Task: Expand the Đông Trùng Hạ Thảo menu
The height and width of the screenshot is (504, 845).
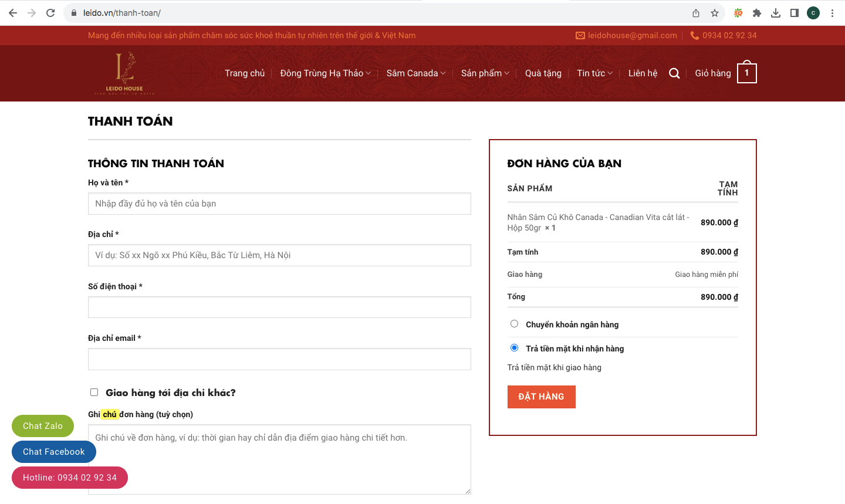Action: (326, 73)
